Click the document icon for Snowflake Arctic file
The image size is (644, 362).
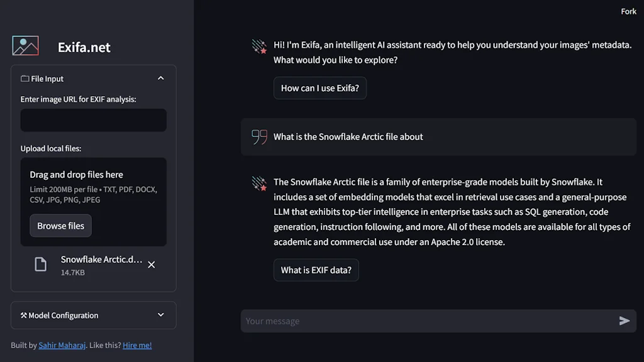(x=40, y=264)
